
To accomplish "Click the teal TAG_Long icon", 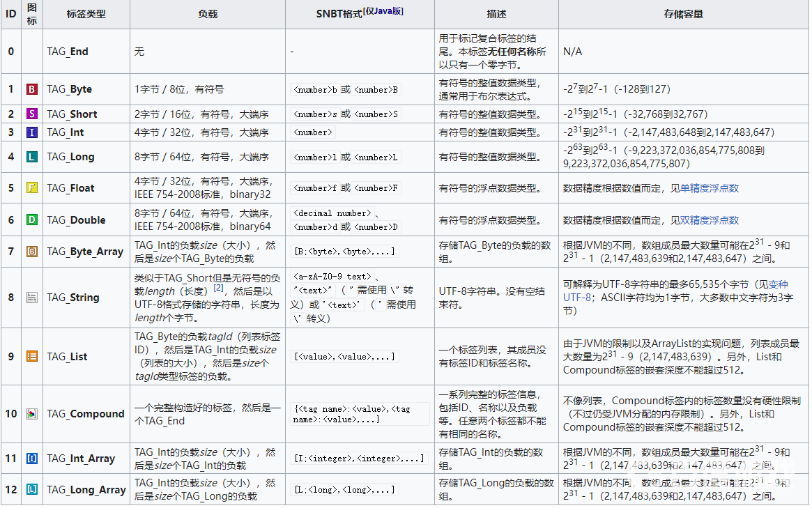I will pos(32,157).
